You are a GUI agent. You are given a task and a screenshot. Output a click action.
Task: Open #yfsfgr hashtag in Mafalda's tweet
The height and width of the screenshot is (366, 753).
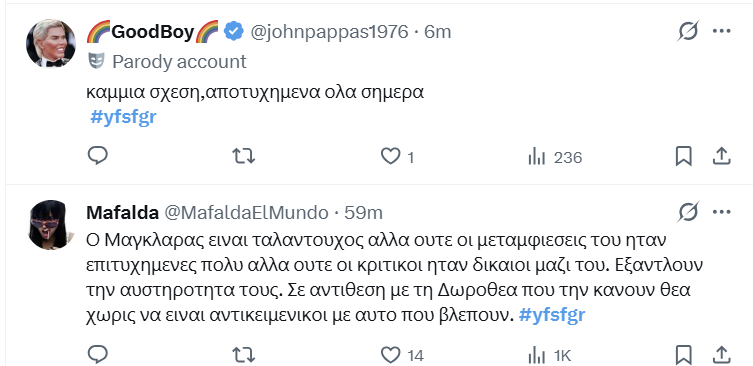[x=552, y=315]
